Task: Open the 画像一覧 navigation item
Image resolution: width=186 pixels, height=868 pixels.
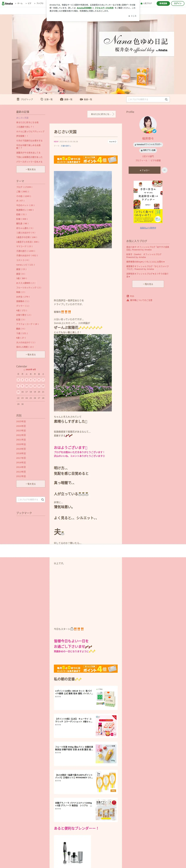Action: tap(66, 99)
